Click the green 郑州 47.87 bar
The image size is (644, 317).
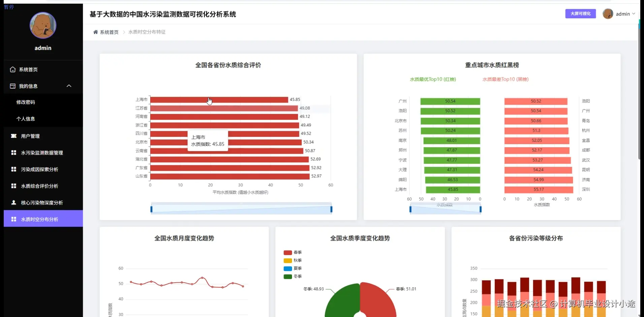(x=452, y=150)
